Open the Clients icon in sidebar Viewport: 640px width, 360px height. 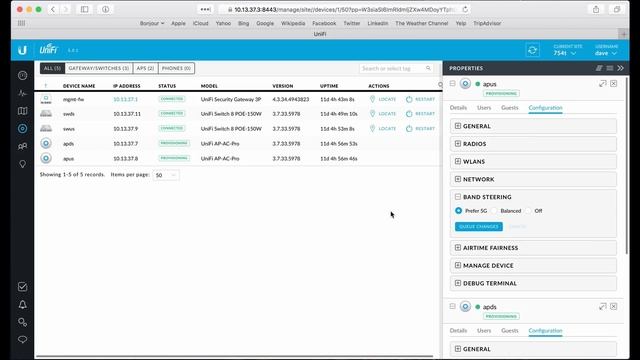[x=22, y=146]
